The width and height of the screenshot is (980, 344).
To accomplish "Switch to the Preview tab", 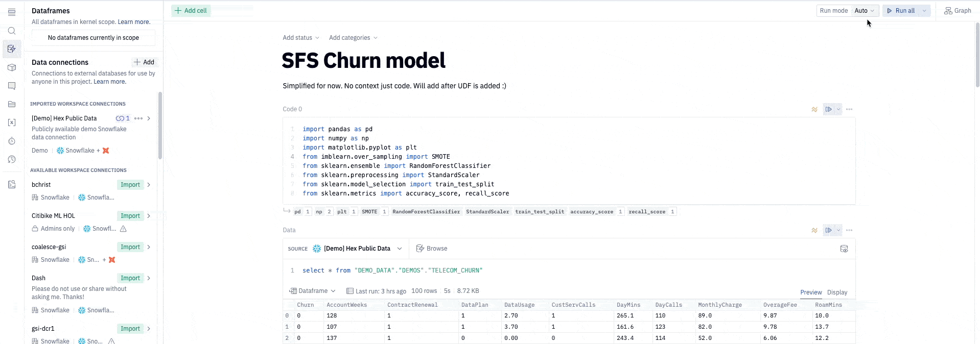I will [811, 292].
